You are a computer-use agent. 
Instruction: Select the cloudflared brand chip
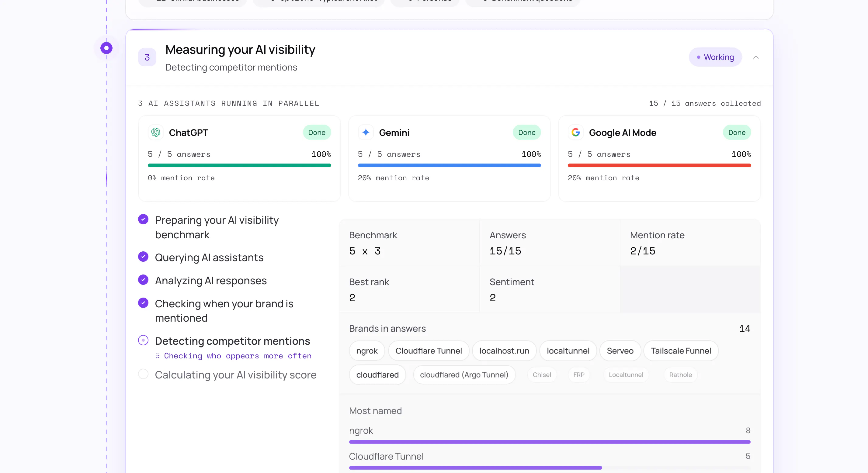[x=377, y=375]
